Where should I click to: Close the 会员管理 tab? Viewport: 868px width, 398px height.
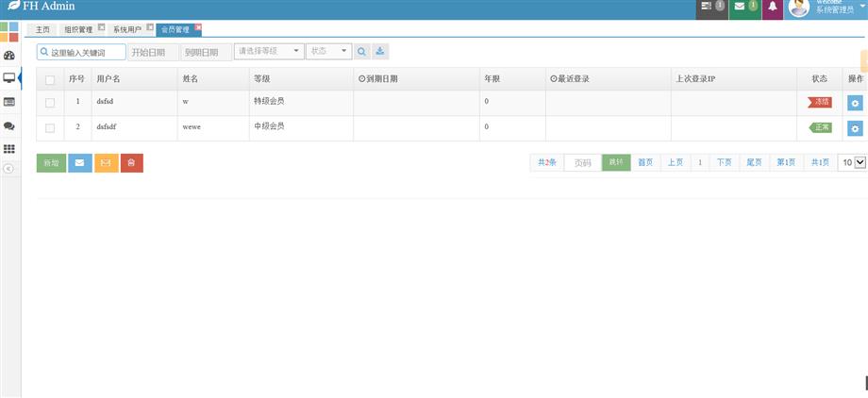coord(198,27)
